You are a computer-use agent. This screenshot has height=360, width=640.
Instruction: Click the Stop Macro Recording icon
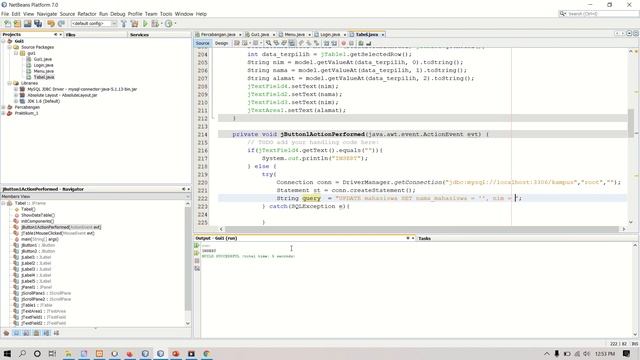[351, 43]
